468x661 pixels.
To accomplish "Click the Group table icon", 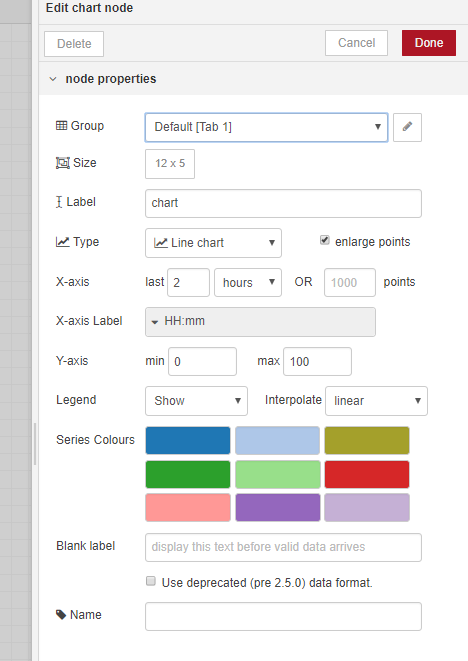I will pos(61,126).
